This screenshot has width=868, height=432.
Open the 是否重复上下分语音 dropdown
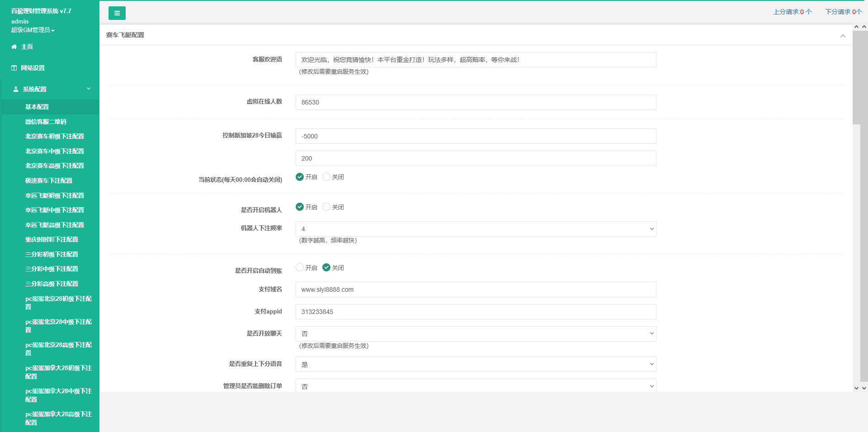[x=476, y=364]
